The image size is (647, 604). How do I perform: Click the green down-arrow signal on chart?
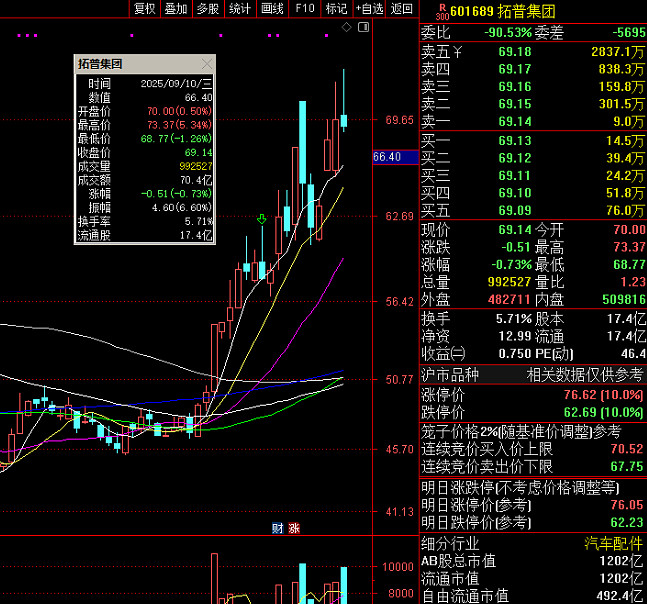click(262, 218)
